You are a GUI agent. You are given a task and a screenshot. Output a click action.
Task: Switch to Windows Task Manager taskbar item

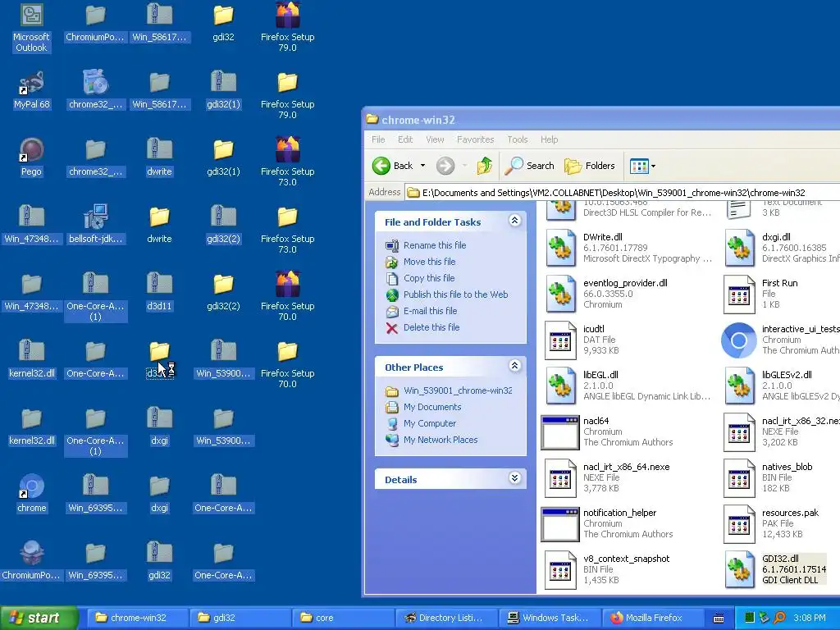[x=549, y=619]
